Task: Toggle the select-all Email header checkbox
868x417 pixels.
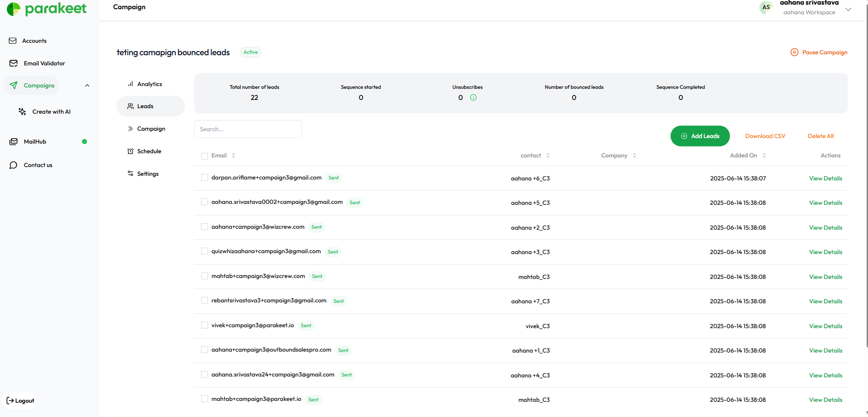Action: (204, 156)
